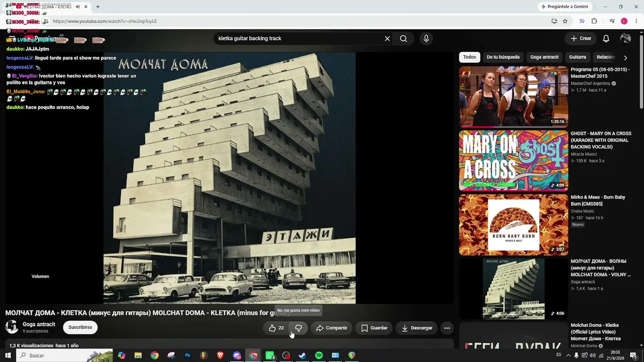Select the "De tu búsqueda" filter chip
Viewport: 644px width, 362px height.
pyautogui.click(x=503, y=57)
